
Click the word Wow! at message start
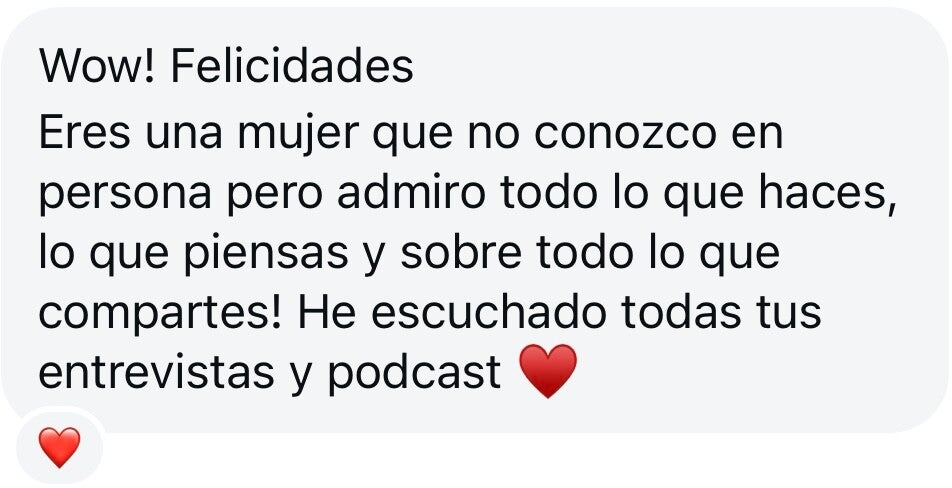[98, 67]
